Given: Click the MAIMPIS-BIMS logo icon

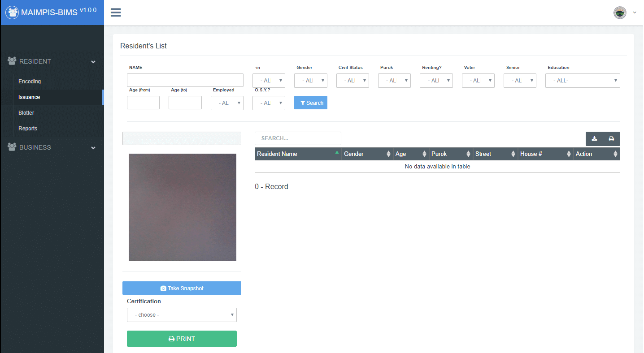Looking at the screenshot, I should 12,13.
